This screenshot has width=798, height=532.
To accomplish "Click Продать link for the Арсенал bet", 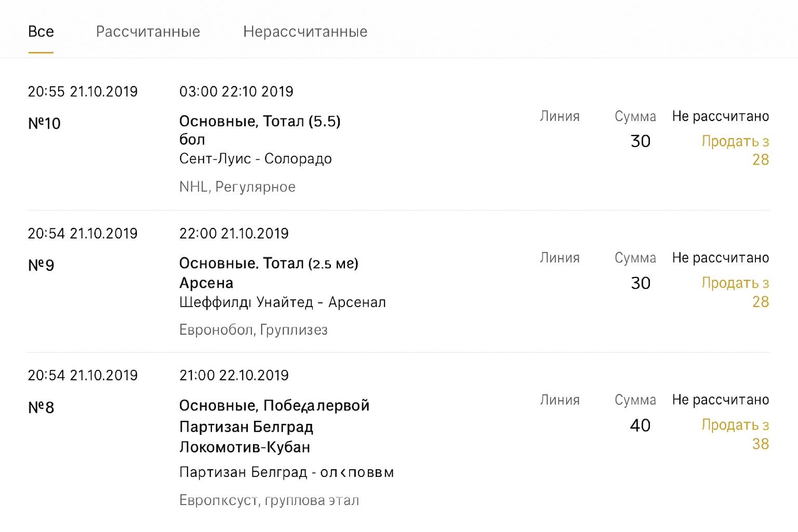I will pos(735,291).
